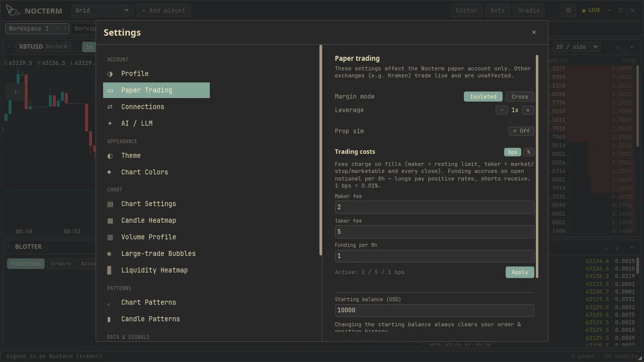The image size is (644, 362).
Task: Click the Profile icon in Settings sidebar
Action: coord(110,74)
